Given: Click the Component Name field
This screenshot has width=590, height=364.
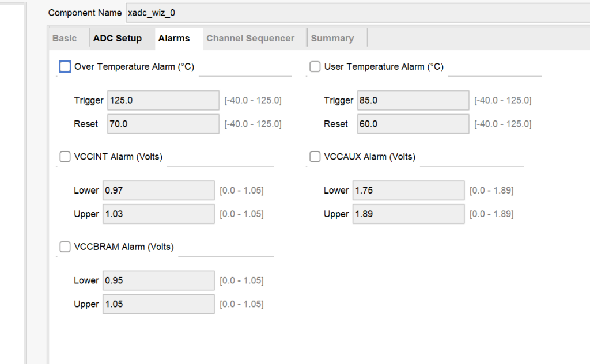Looking at the screenshot, I should [357, 13].
